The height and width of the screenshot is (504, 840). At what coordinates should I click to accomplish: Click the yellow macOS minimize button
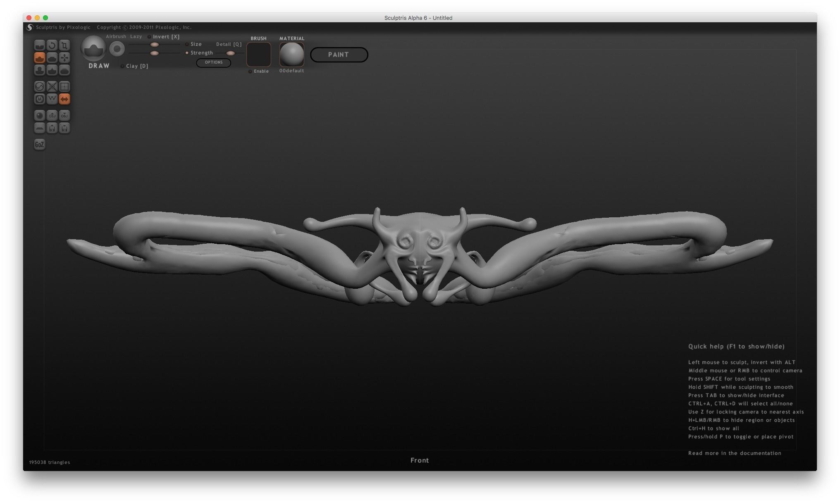click(37, 18)
